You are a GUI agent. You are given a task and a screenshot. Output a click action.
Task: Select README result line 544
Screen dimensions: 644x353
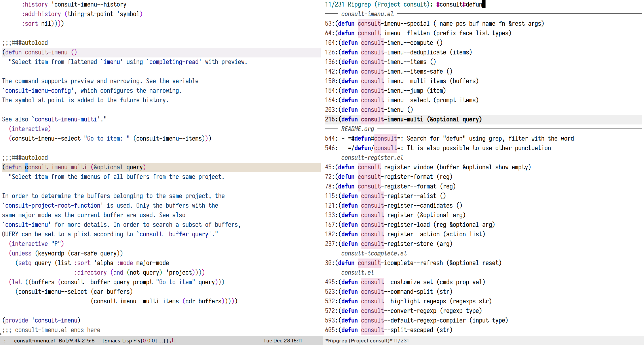pos(449,138)
